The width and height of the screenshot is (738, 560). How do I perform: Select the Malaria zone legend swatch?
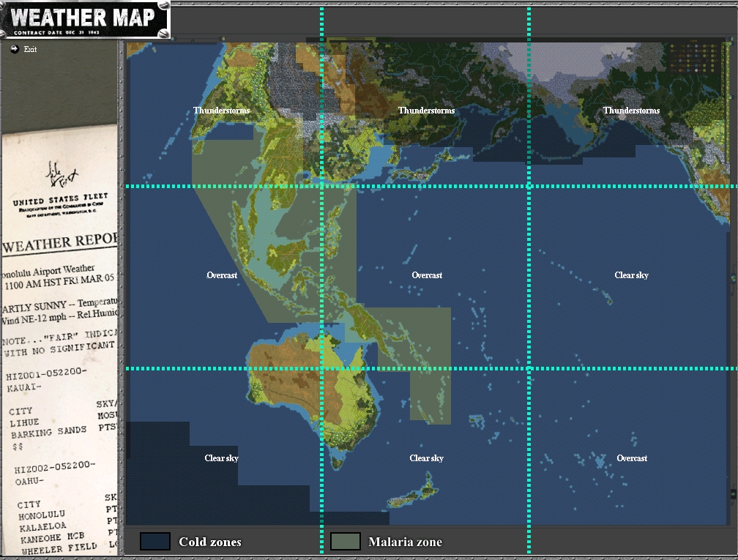tap(346, 541)
